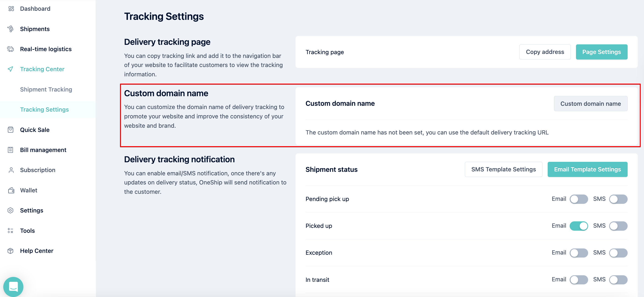Open Dashboard from sidebar

pyautogui.click(x=35, y=9)
